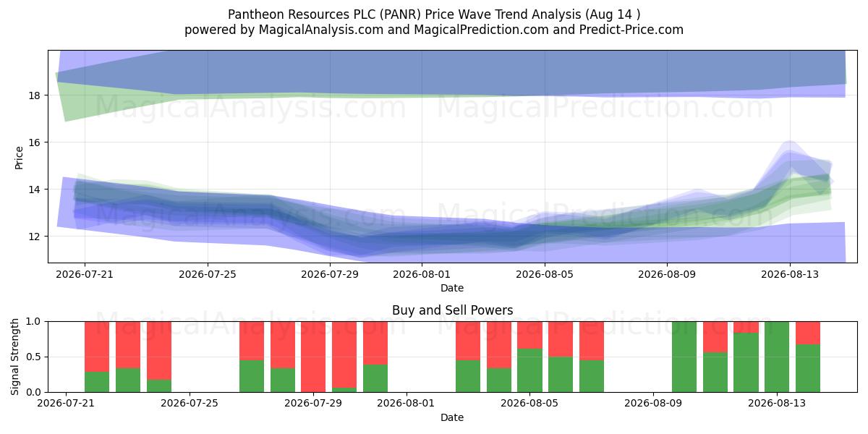Click '2026-08-01' under the Buy and Sell chart

[406, 404]
